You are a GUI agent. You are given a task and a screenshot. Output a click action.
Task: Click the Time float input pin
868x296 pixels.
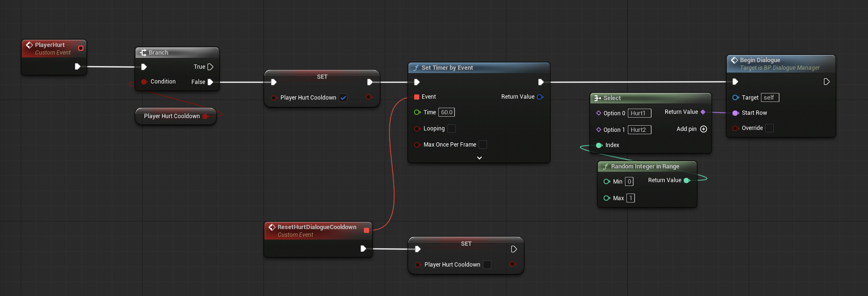click(417, 112)
